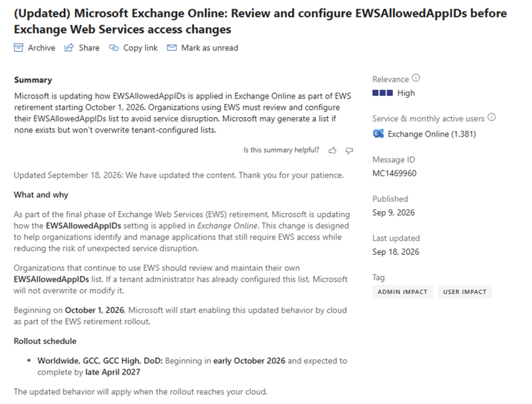Click the Copy link chain icon

[114, 47]
